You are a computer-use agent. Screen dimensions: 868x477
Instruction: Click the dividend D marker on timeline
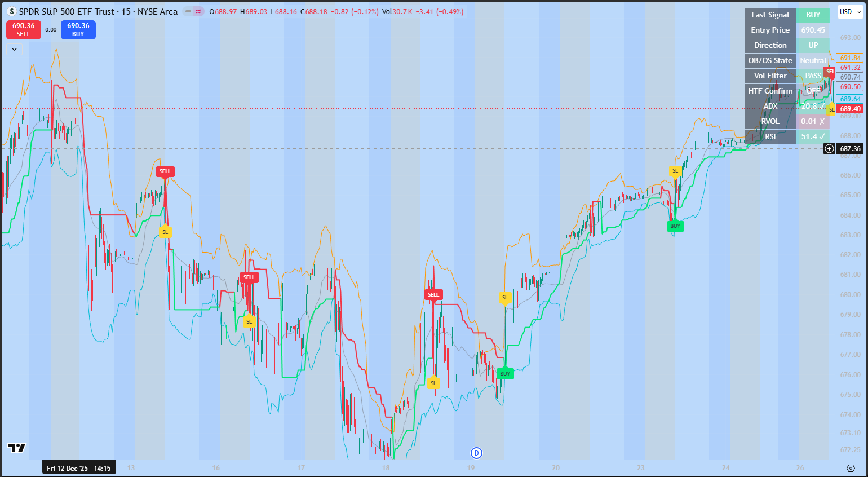point(477,453)
